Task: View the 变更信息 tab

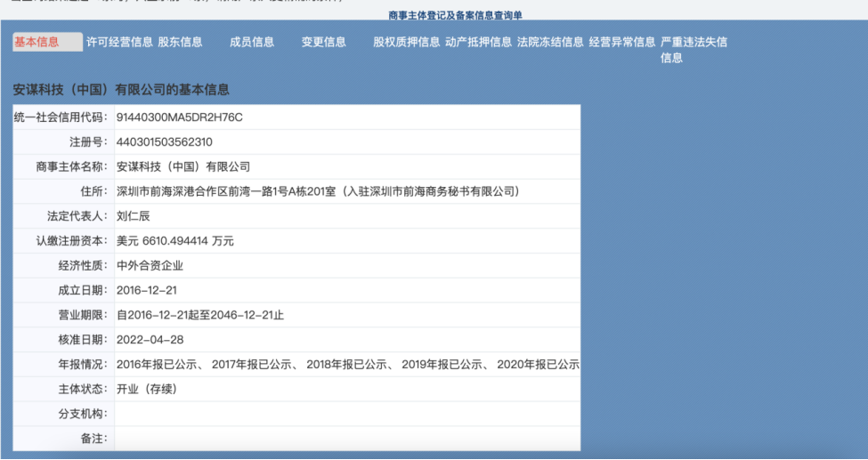Action: 324,42
